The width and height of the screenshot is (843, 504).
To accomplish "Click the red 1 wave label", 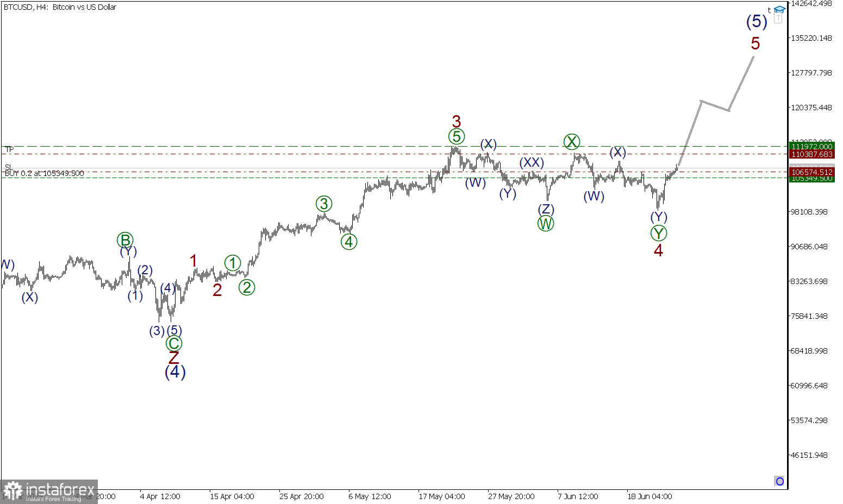I will [193, 261].
